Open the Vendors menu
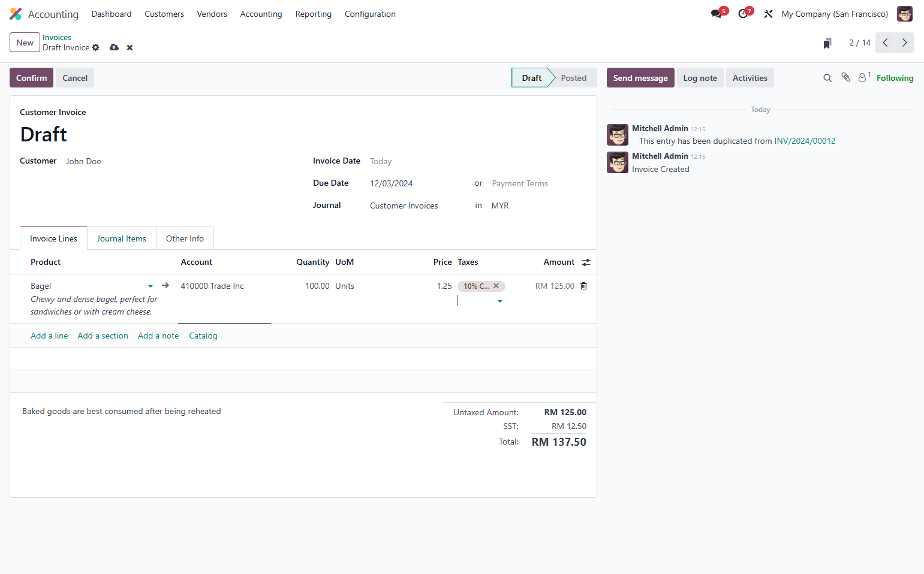924x574 pixels. pos(212,14)
